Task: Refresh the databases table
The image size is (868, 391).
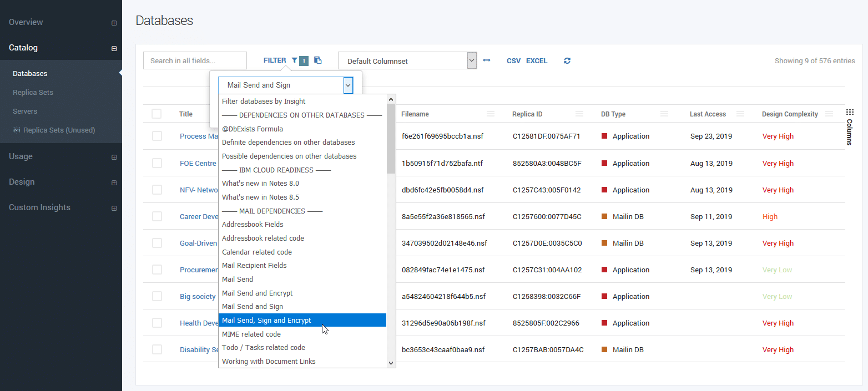Action: click(x=567, y=60)
